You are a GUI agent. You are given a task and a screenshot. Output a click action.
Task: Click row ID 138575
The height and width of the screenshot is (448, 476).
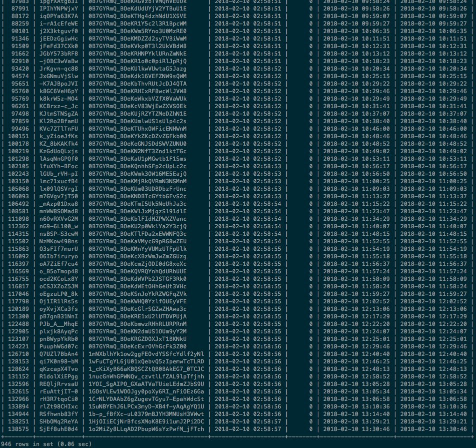click(18, 429)
